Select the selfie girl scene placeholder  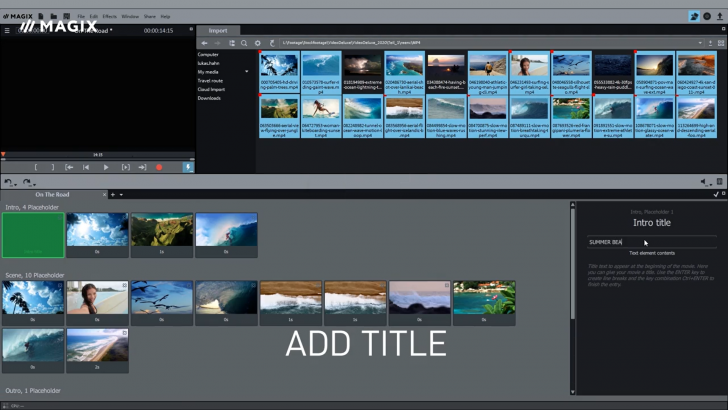[x=97, y=302]
